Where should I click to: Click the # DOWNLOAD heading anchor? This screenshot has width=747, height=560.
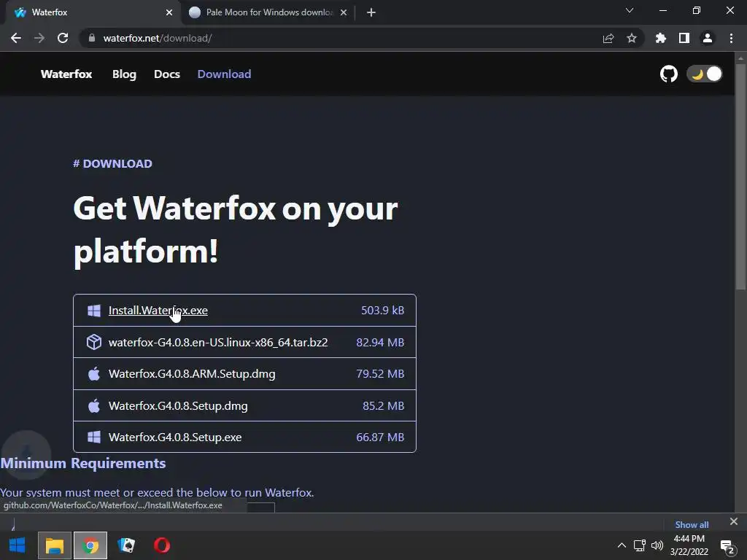click(x=112, y=164)
